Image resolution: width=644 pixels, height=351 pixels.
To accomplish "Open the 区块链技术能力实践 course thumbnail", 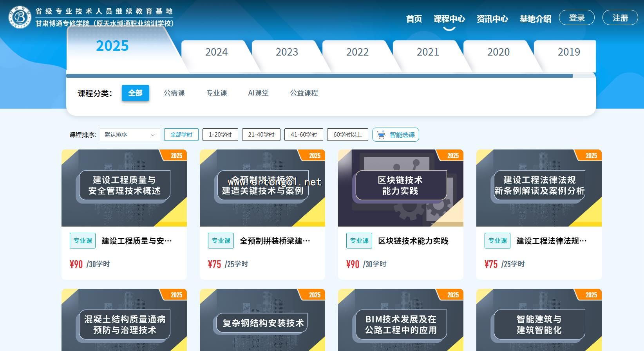I will (x=400, y=188).
